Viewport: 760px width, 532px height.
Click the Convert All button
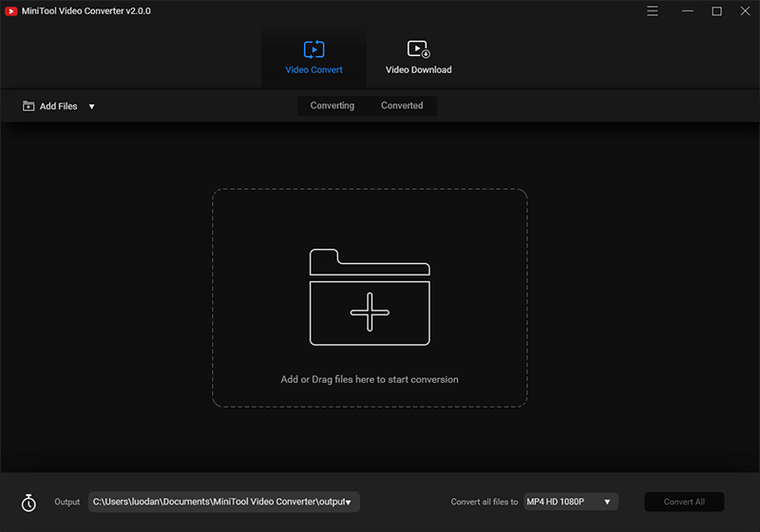tap(684, 502)
